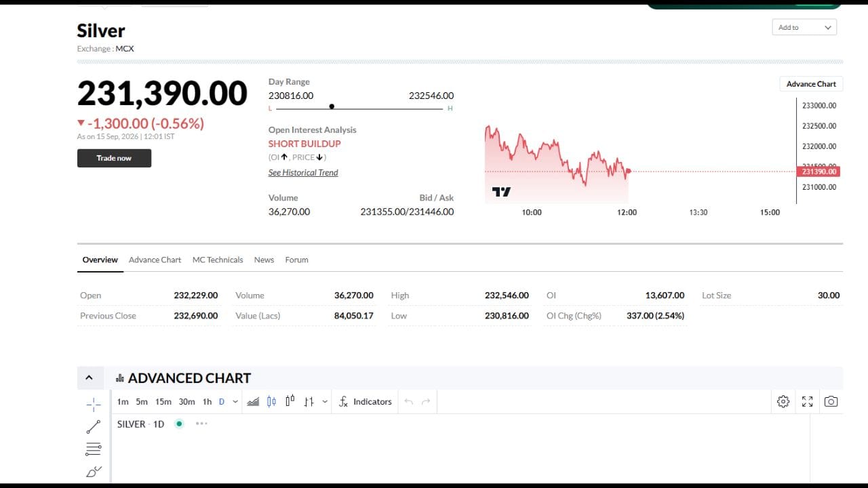Open the SILVER legend more options
868x488 pixels.
201,424
